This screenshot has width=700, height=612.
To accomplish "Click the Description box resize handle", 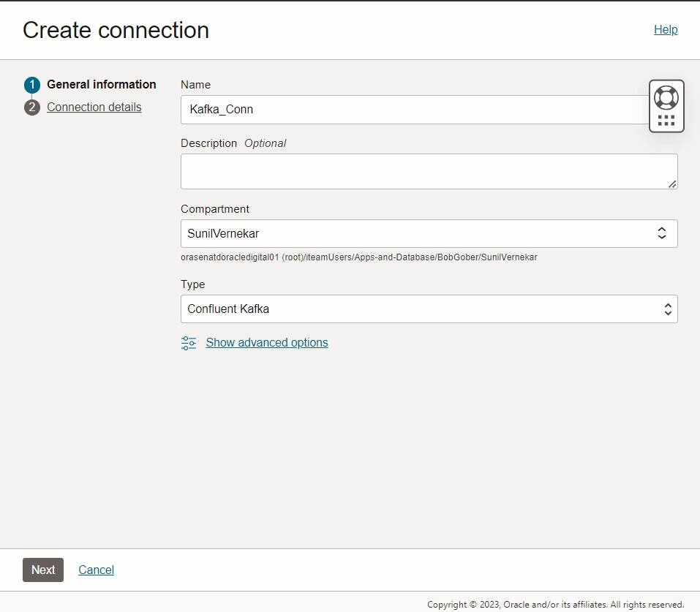I will pyautogui.click(x=672, y=184).
